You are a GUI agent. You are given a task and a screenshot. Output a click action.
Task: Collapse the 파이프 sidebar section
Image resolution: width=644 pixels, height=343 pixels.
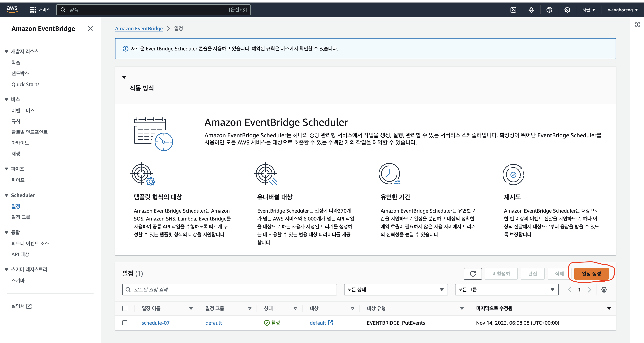(6, 169)
